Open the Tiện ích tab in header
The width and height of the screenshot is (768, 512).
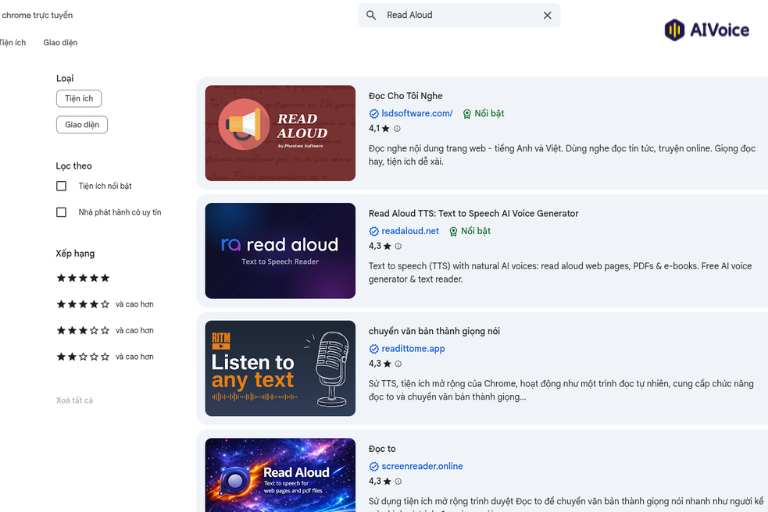[x=13, y=43]
